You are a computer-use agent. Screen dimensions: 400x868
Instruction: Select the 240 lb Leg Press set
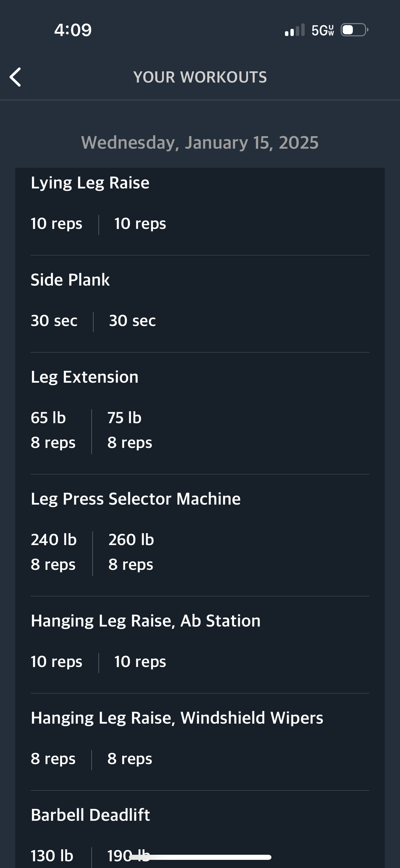click(x=54, y=552)
